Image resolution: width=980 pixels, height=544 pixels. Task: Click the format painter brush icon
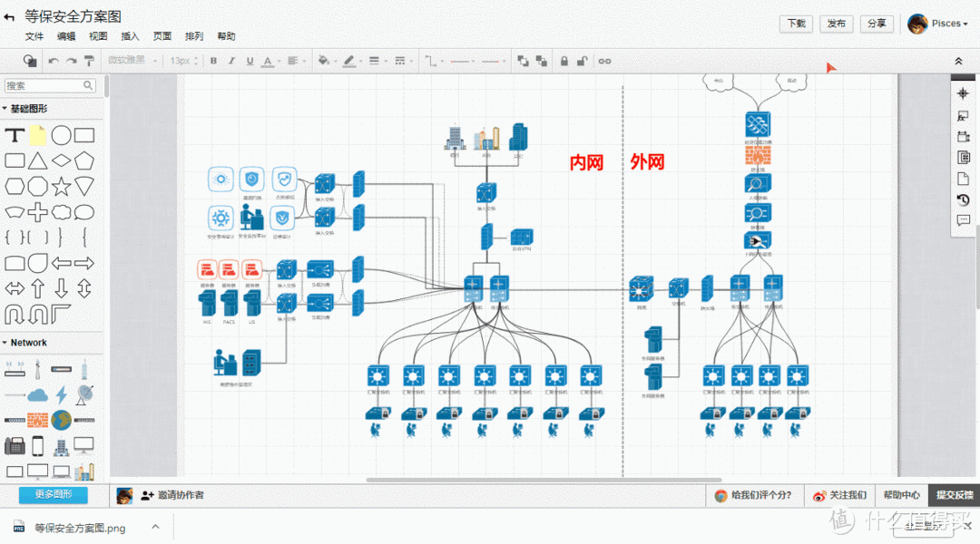(x=89, y=61)
